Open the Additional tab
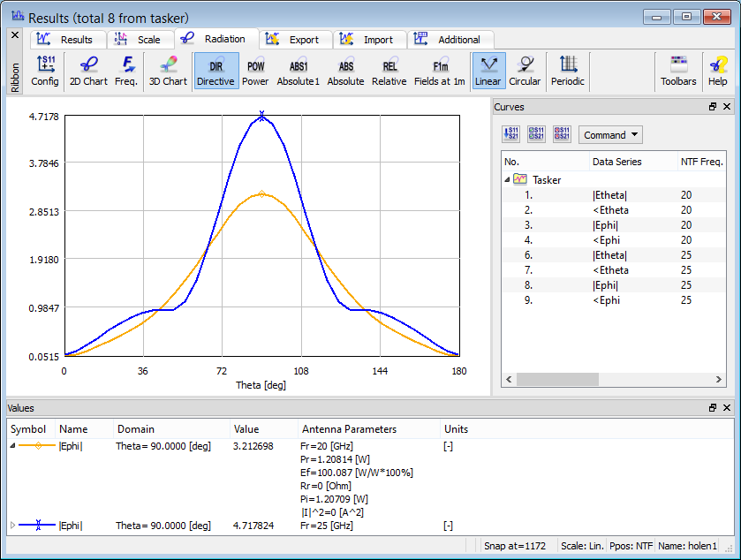This screenshot has width=741, height=560. click(x=449, y=40)
